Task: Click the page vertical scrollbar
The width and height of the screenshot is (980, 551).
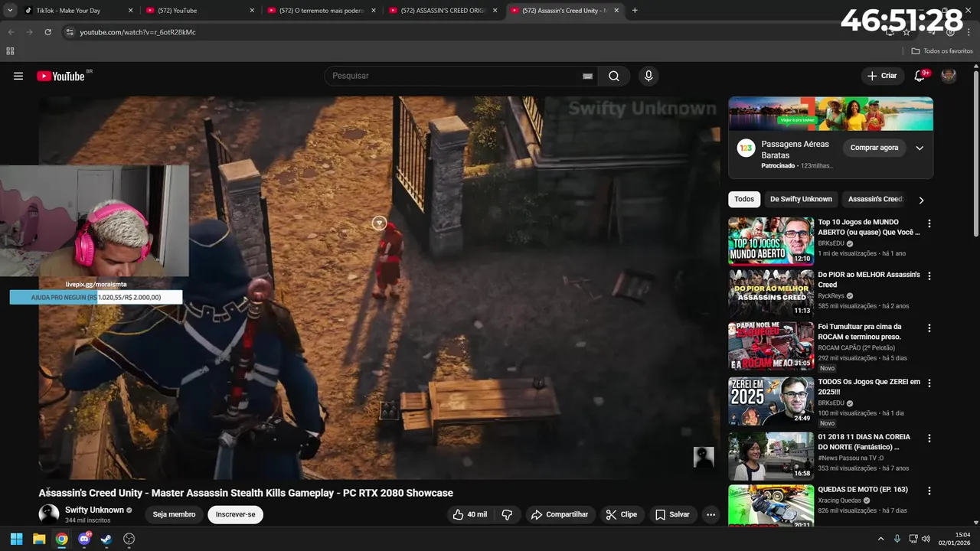Action: pyautogui.click(x=976, y=153)
